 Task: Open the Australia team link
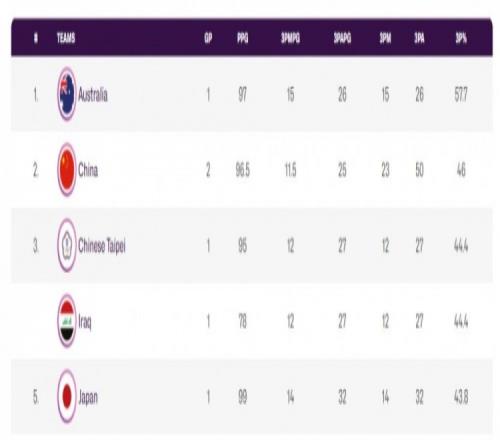pyautogui.click(x=93, y=95)
